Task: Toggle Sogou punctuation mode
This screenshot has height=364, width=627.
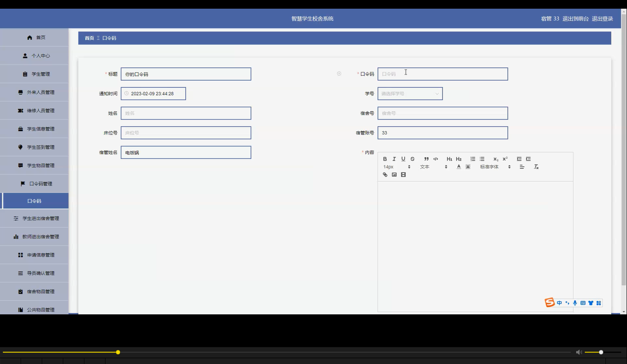Action: click(567, 303)
